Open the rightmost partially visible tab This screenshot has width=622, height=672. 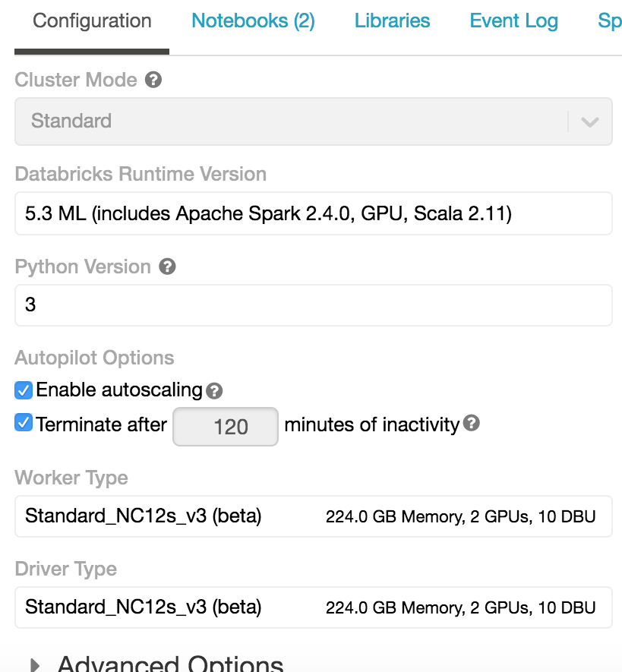[611, 21]
